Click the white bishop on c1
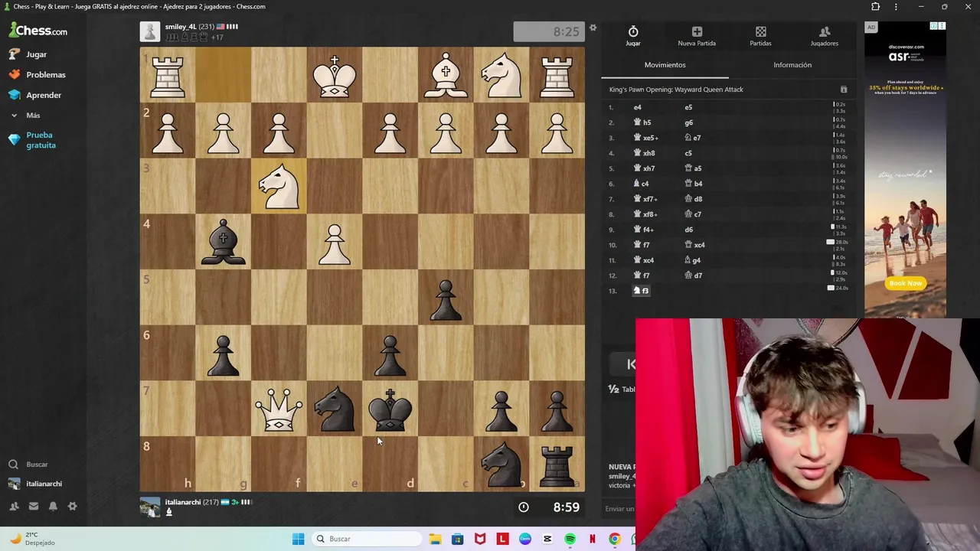Screen dimensions: 980x551 coord(446,75)
